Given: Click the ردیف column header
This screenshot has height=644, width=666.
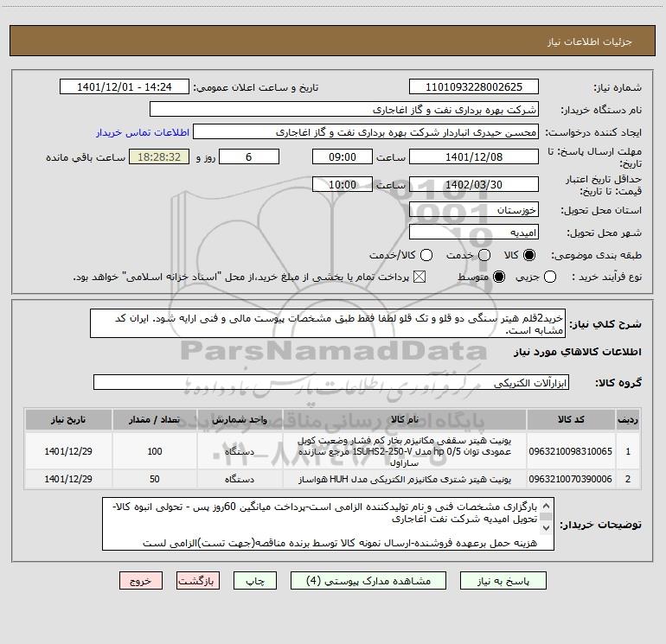Looking at the screenshot, I should [x=628, y=420].
